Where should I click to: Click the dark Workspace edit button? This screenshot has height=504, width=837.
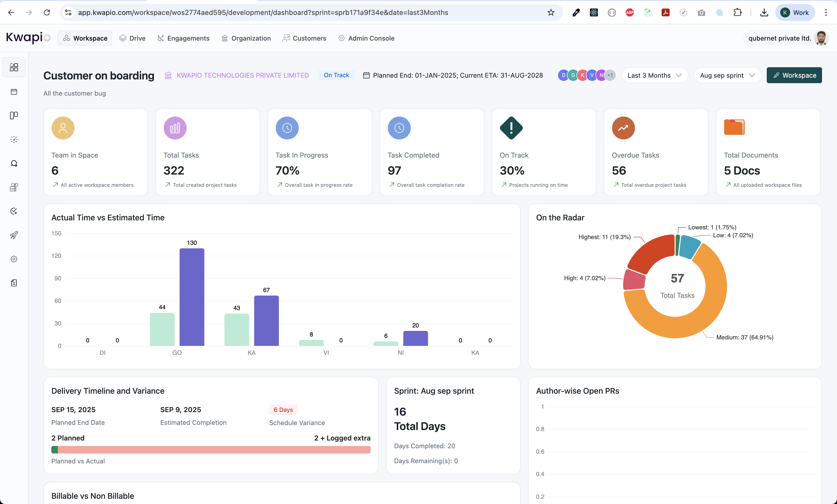pos(794,75)
